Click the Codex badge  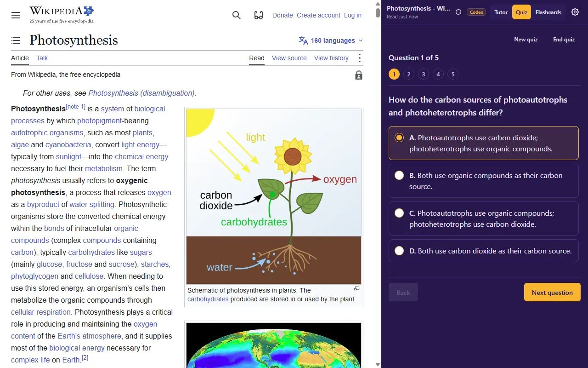click(476, 12)
